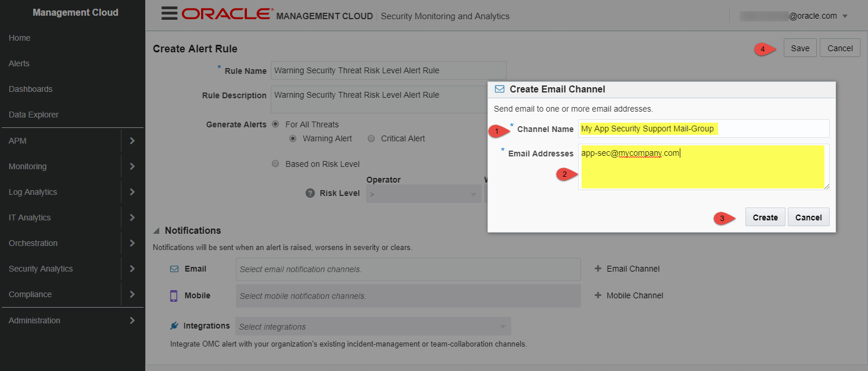Screen dimensions: 868x371
Task: Expand the IT Analytics submenu chevron
Action: point(132,217)
